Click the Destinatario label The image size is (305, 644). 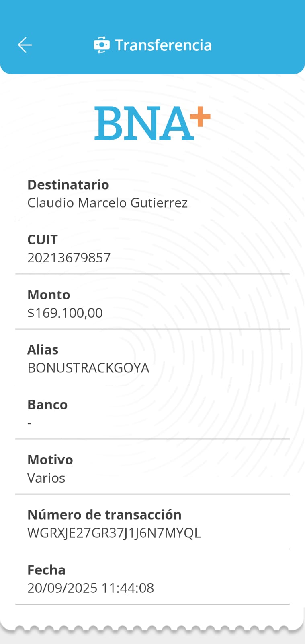68,185
